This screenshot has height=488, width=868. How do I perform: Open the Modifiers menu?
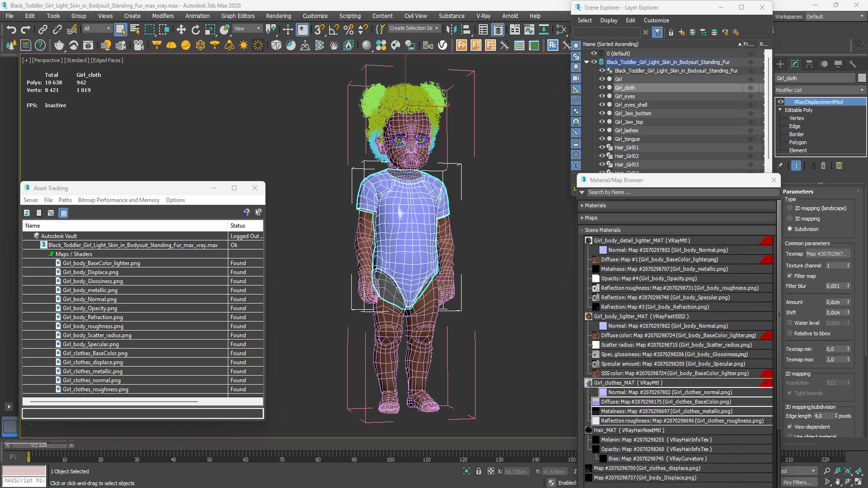pyautogui.click(x=163, y=16)
